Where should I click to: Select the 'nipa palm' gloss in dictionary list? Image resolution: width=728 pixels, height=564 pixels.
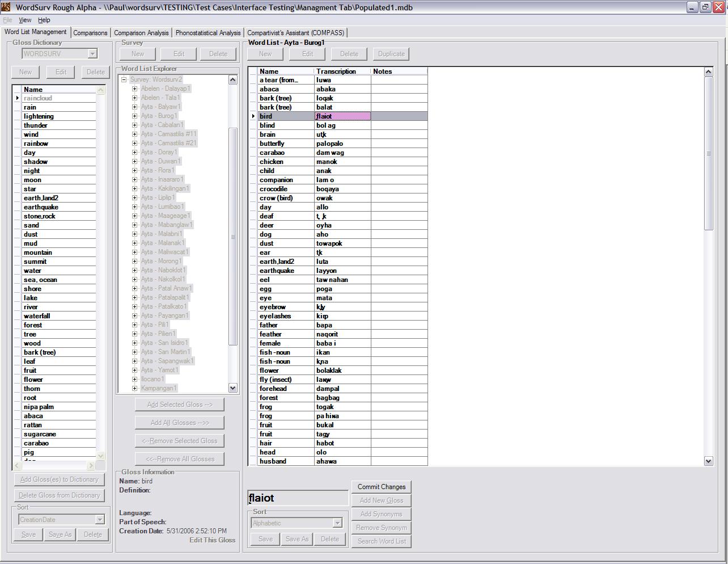pyautogui.click(x=59, y=407)
